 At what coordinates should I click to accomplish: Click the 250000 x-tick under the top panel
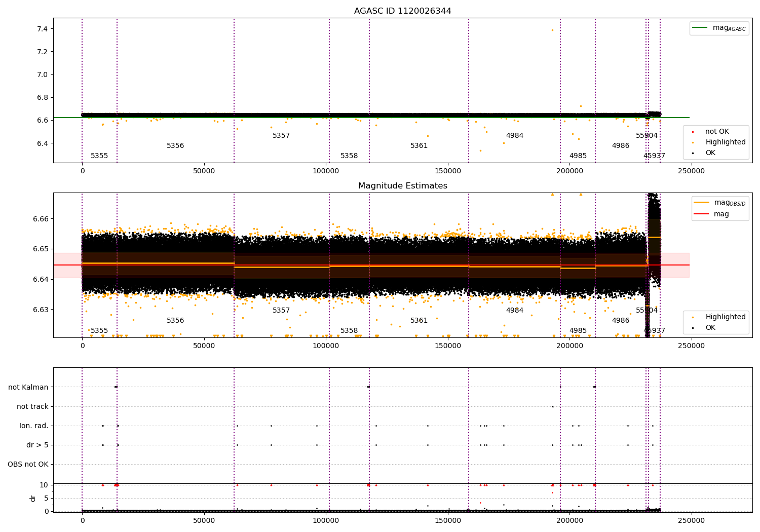coord(692,171)
